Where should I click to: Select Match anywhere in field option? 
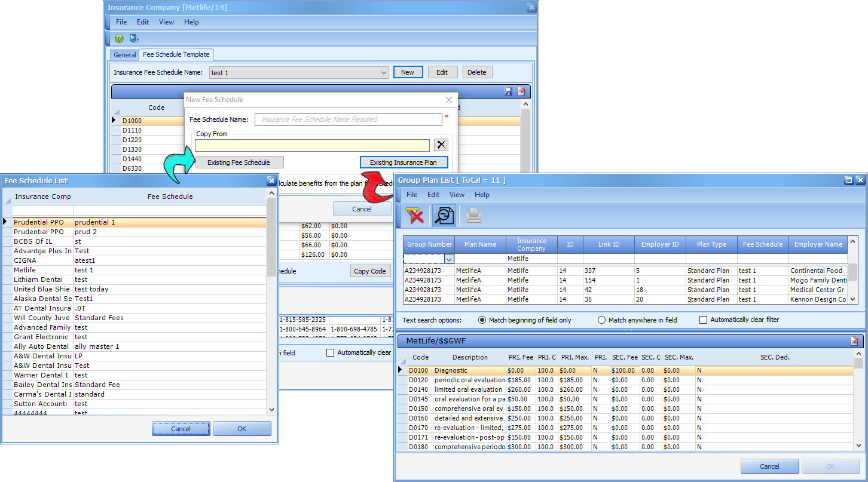coord(637,320)
